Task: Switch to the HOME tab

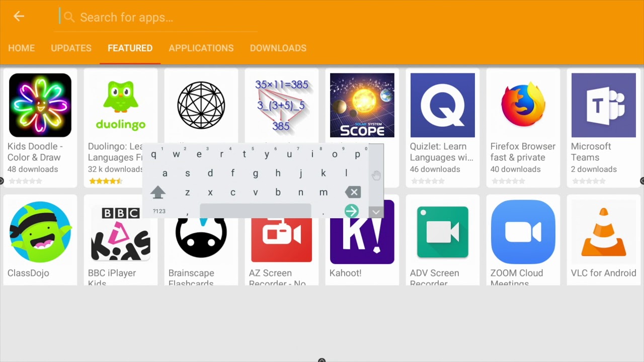Action: click(21, 48)
